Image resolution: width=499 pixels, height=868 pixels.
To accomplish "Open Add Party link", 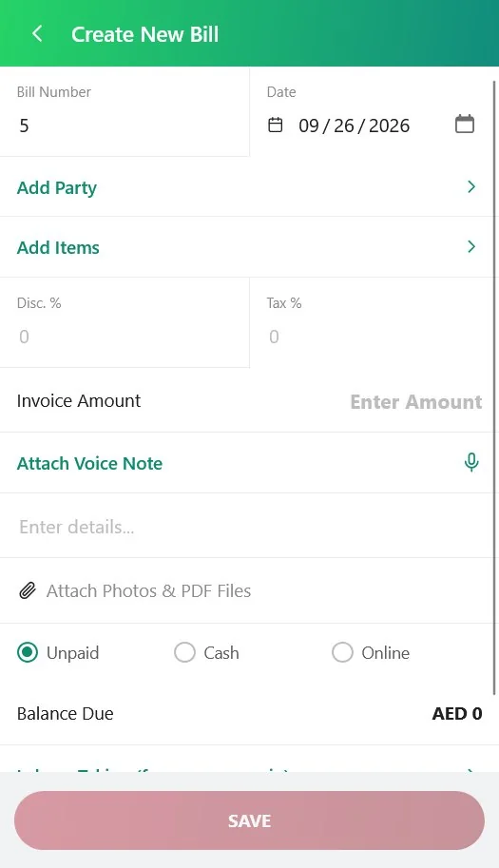I will 57,187.
